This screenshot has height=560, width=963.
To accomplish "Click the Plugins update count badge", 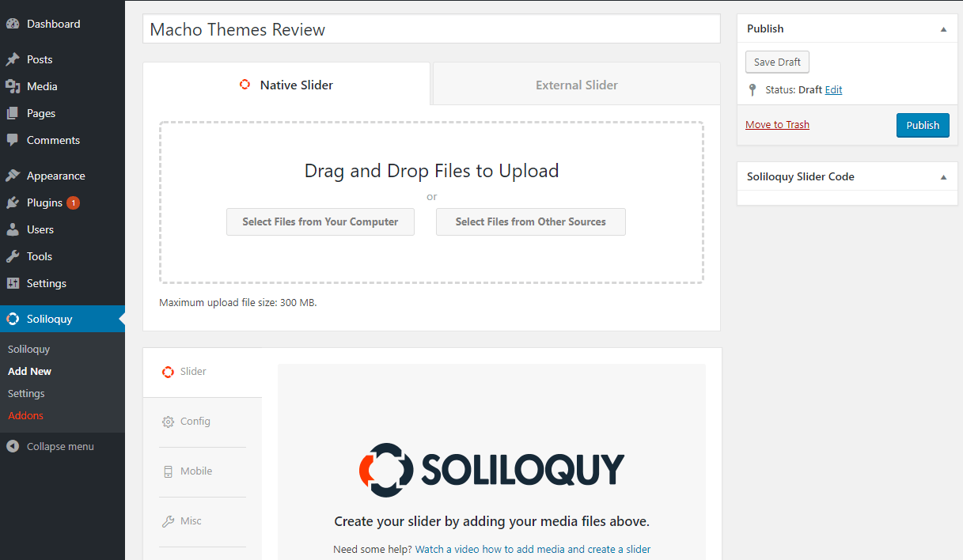I will [x=73, y=202].
